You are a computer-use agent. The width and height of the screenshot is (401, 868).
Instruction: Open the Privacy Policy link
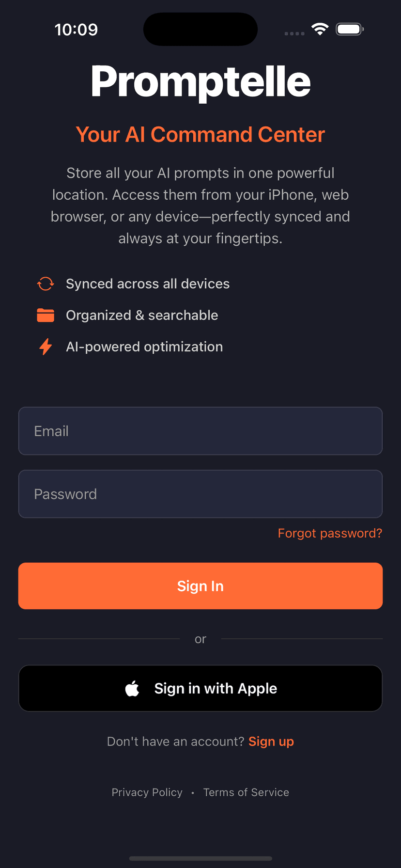(147, 792)
